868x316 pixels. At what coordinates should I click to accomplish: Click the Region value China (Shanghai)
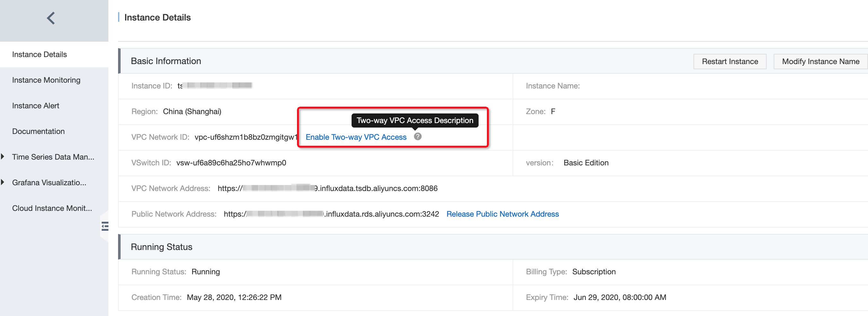(192, 112)
